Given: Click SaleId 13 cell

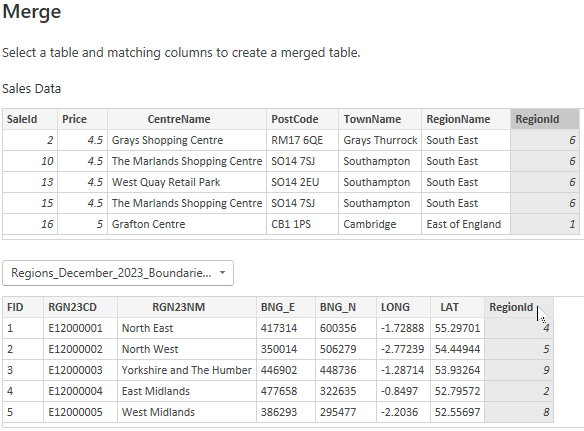Looking at the screenshot, I should point(30,182).
